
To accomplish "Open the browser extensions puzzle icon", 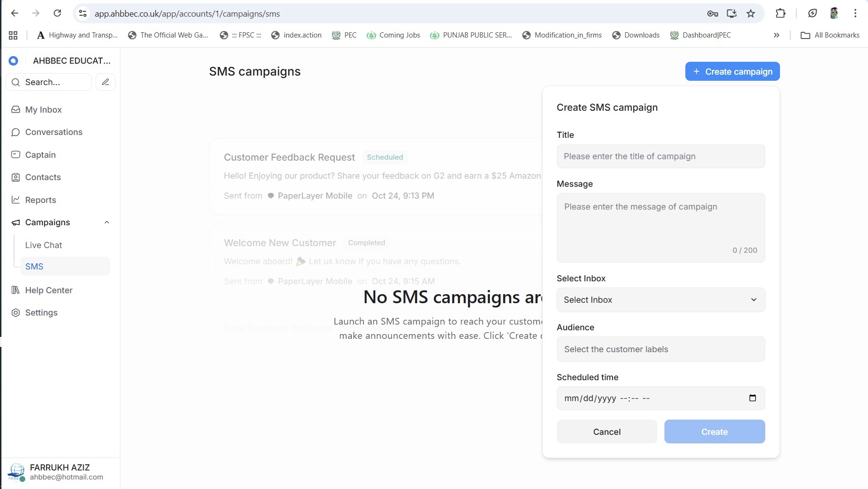I will 780,13.
